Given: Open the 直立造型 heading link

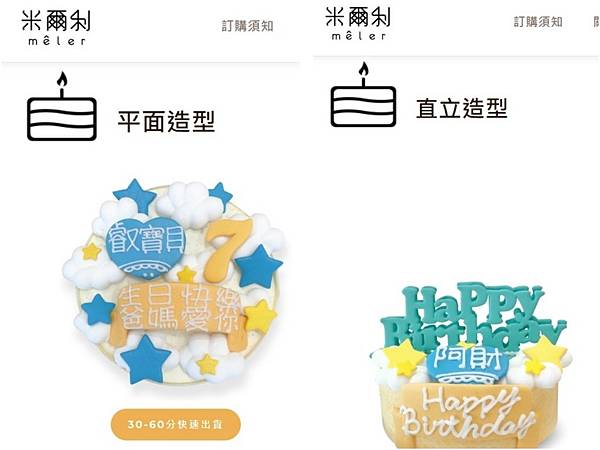Looking at the screenshot, I should click(462, 108).
